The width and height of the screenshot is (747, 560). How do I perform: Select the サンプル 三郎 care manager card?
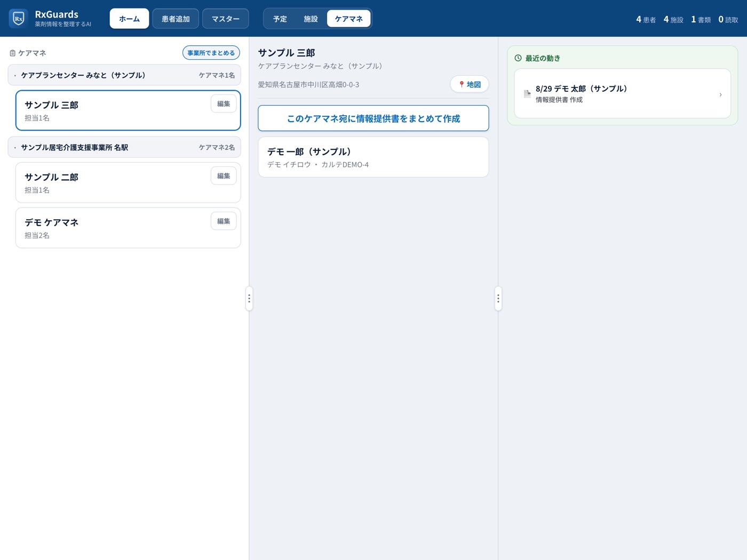128,110
